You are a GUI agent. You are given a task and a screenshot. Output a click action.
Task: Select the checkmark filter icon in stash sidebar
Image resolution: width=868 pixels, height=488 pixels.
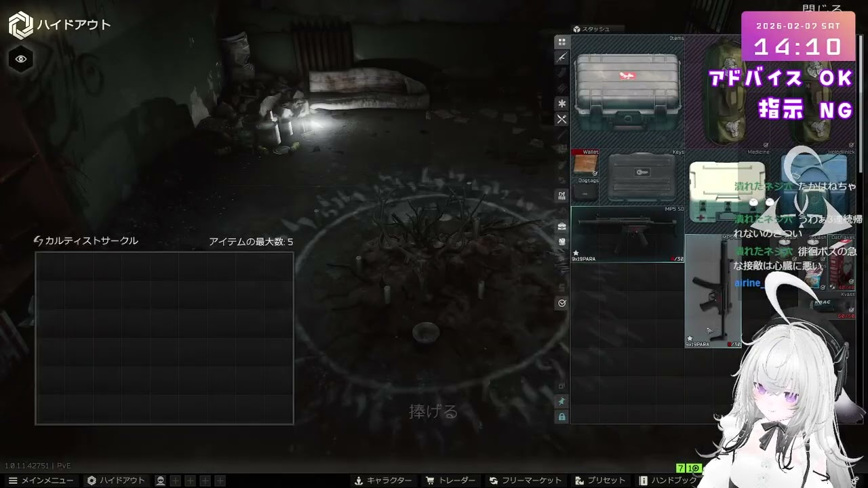561,304
